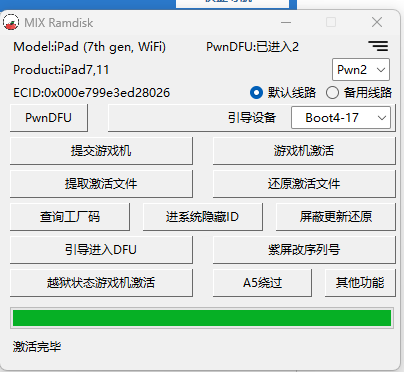Viewport: 404px width, 372px height.
Task: Open the Boot4-17 dropdown
Action: 341,118
